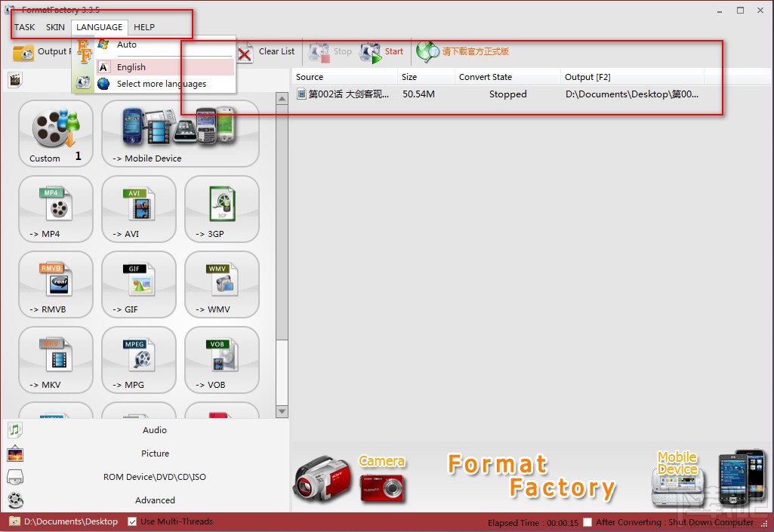Toggle After Converting Shut Down Computer checkbox
The height and width of the screenshot is (532, 774).
click(x=587, y=521)
